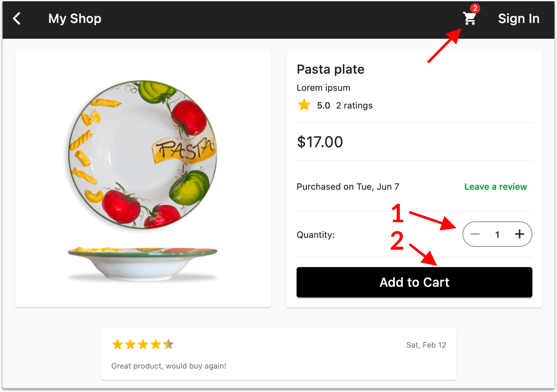557x392 pixels.
Task: Decrease quantity with the minus icon
Action: 475,234
